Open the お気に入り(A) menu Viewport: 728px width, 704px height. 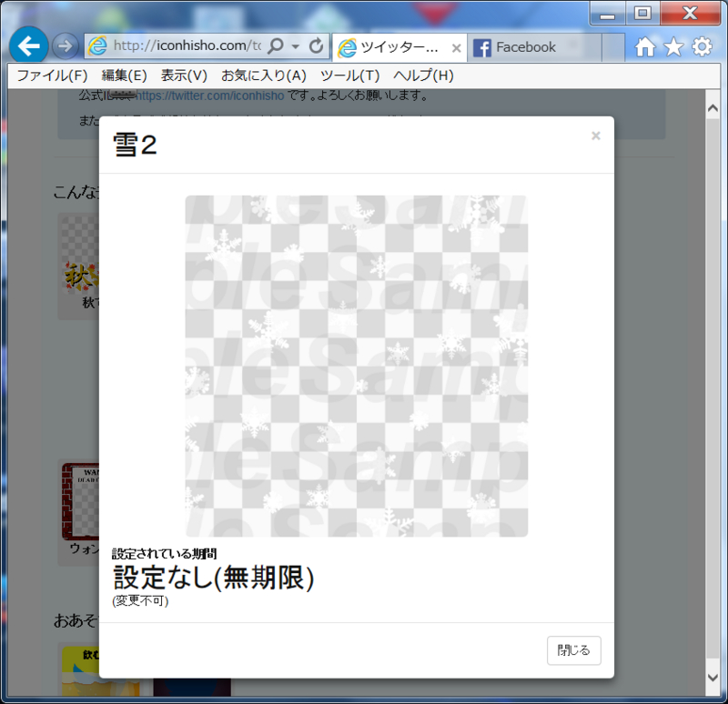point(263,75)
